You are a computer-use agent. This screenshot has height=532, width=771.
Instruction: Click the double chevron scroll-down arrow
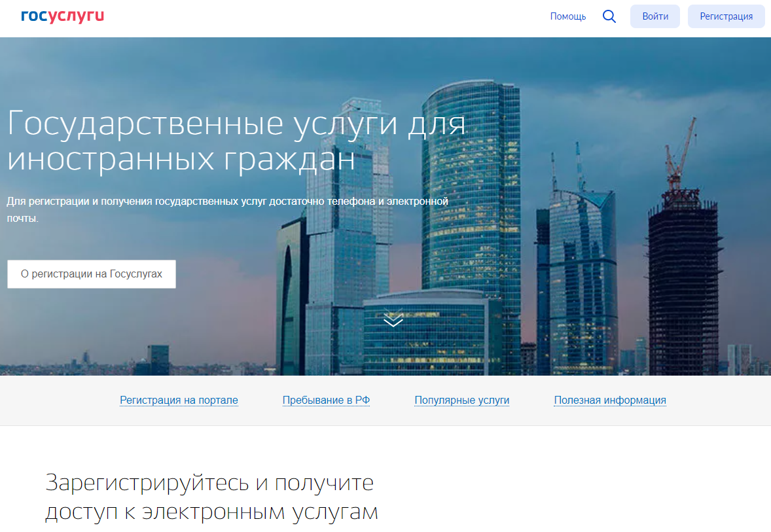[x=393, y=317]
